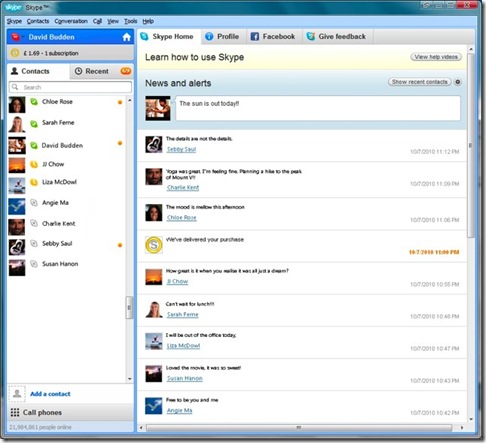The height and width of the screenshot is (443, 486).
Task: Click the Skype credit icon by delivered purchase
Action: click(x=154, y=245)
